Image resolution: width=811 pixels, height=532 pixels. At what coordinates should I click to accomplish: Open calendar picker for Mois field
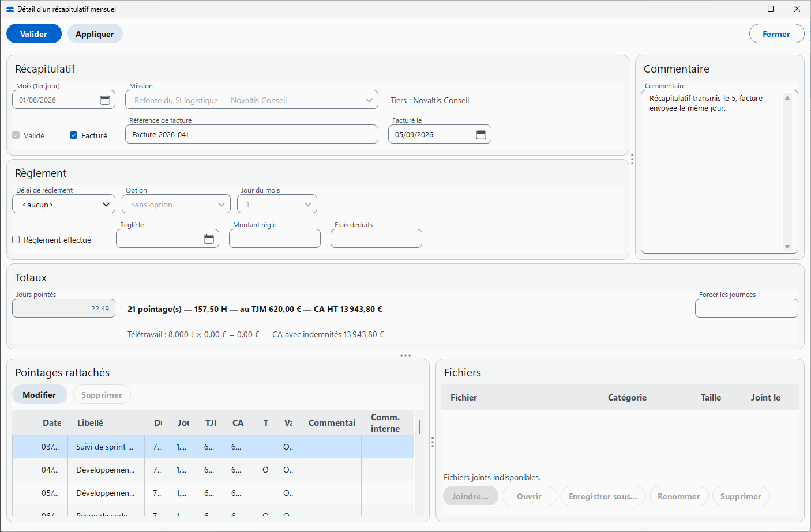click(105, 100)
